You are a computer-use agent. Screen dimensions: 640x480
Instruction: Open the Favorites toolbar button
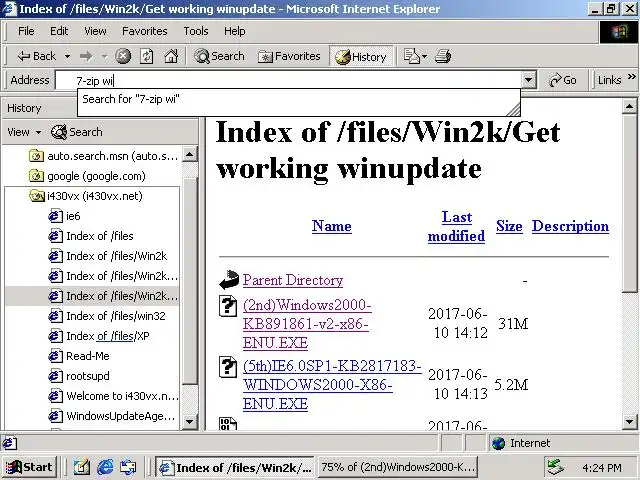pyautogui.click(x=289, y=56)
